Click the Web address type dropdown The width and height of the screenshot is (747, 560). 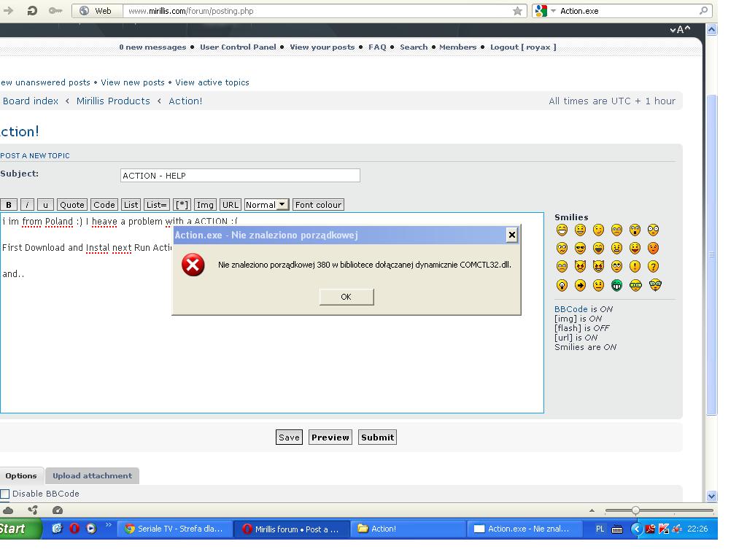[x=97, y=11]
